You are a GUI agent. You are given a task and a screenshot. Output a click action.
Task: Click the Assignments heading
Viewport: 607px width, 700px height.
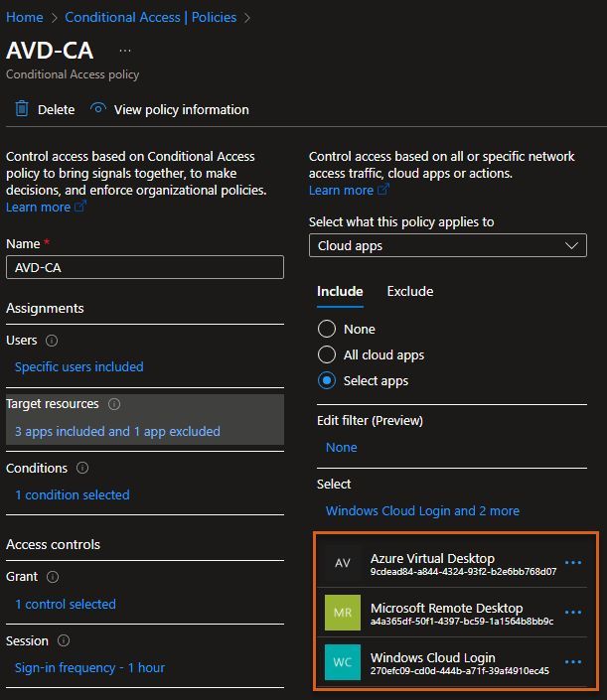tap(45, 309)
